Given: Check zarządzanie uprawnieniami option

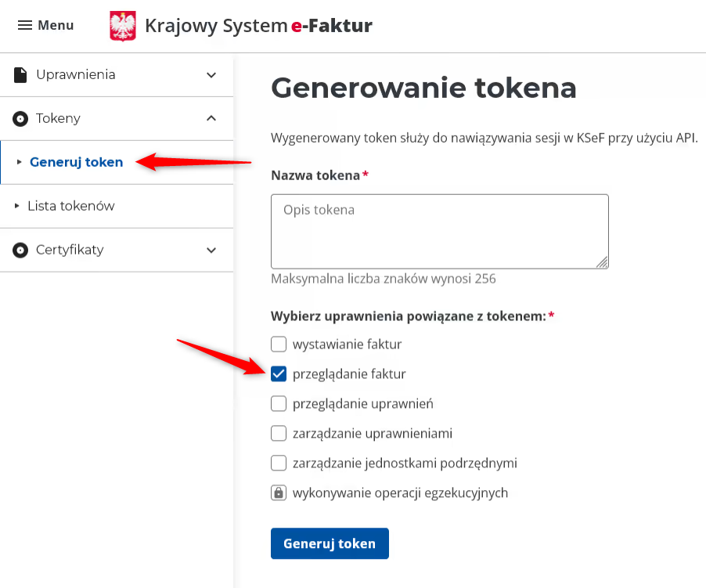Looking at the screenshot, I should pyautogui.click(x=279, y=434).
